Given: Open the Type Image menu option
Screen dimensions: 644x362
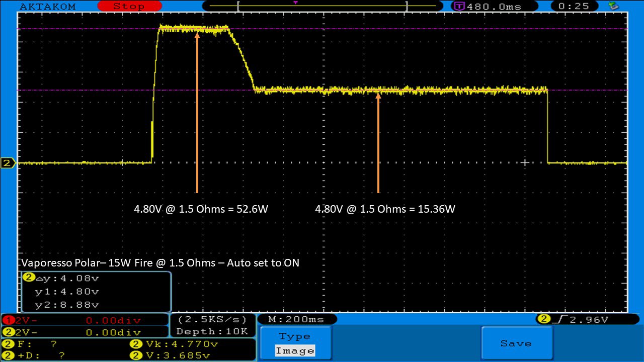Looking at the screenshot, I should [296, 344].
